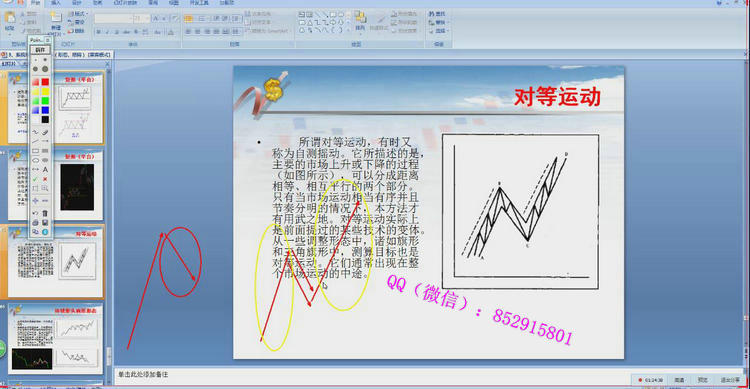The width and height of the screenshot is (750, 389).
Task: Open the Arrange dropdown in drawing group
Action: tap(360, 22)
